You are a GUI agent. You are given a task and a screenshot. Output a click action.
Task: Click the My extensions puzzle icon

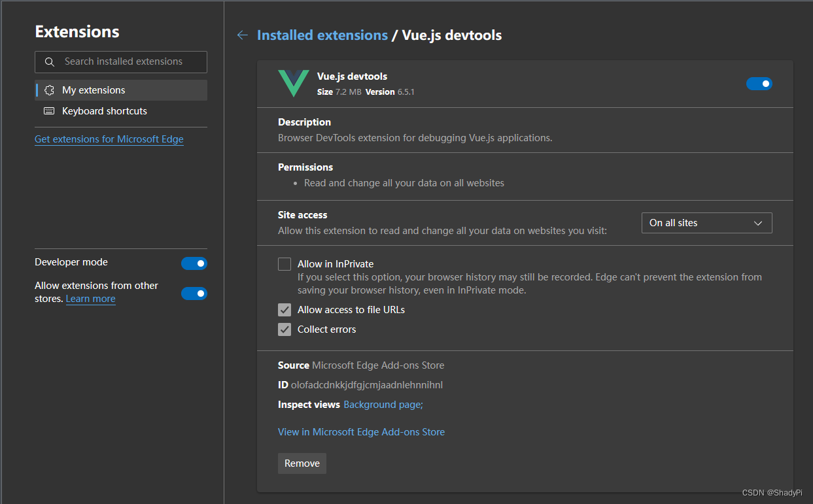[x=50, y=90]
